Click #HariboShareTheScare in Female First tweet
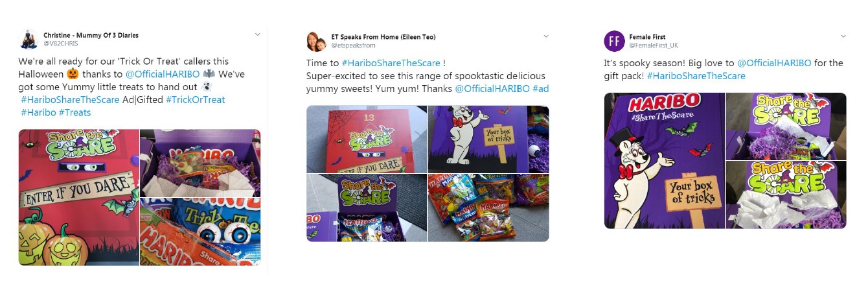 696,76
